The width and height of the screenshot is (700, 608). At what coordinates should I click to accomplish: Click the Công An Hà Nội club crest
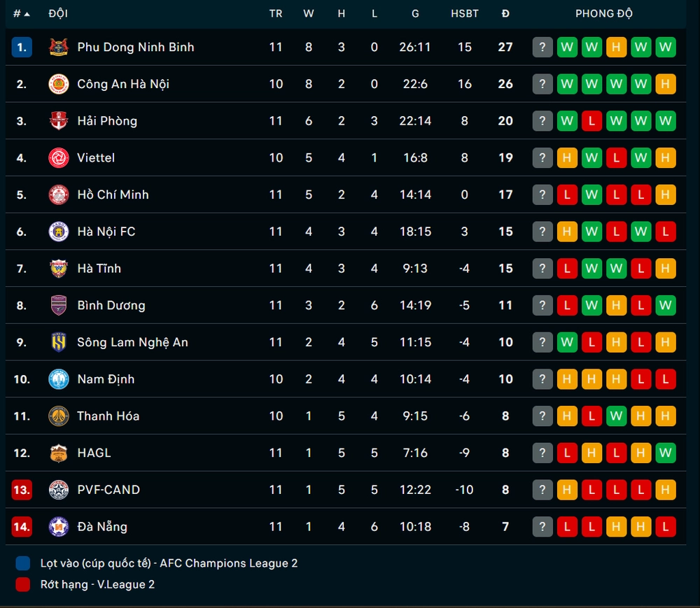tap(59, 84)
